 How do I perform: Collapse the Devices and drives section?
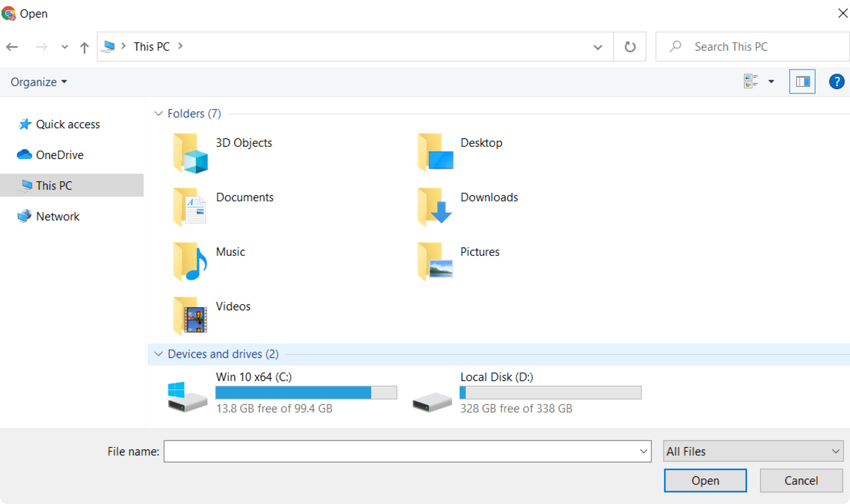tap(158, 353)
